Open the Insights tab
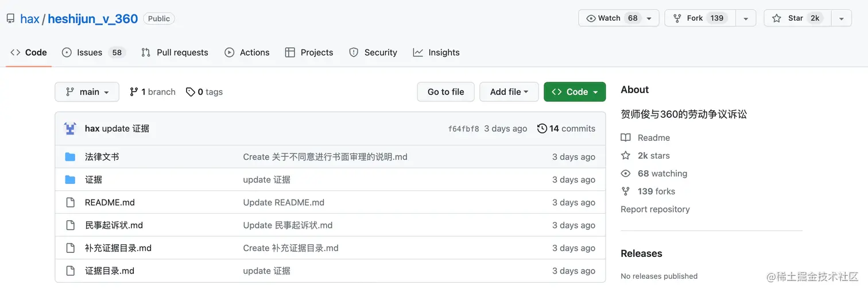The width and height of the screenshot is (868, 292). pyautogui.click(x=436, y=52)
